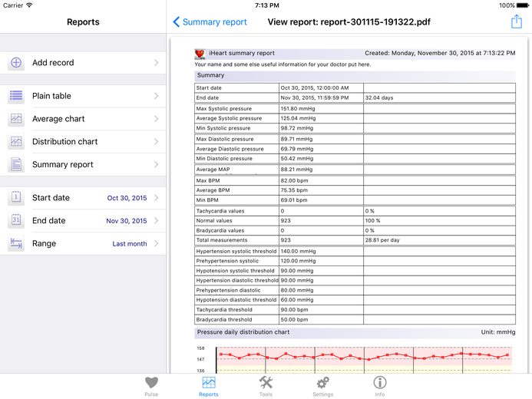The width and height of the screenshot is (532, 399).
Task: Tap the 7:13 PM clock
Action: click(x=267, y=5)
